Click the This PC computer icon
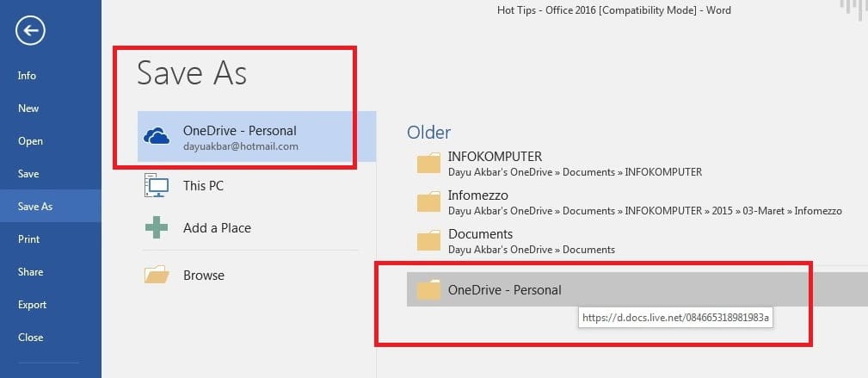The height and width of the screenshot is (378, 868). 156,185
